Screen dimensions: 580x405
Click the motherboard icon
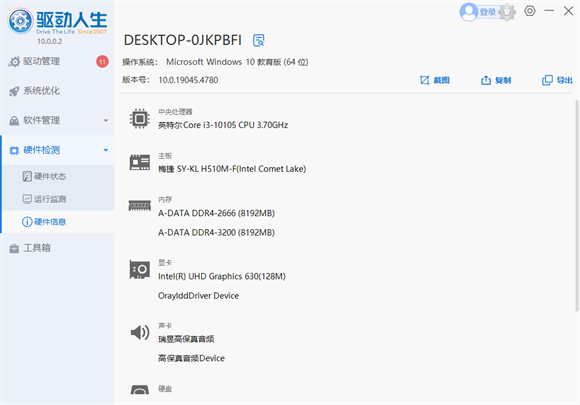[x=140, y=162]
